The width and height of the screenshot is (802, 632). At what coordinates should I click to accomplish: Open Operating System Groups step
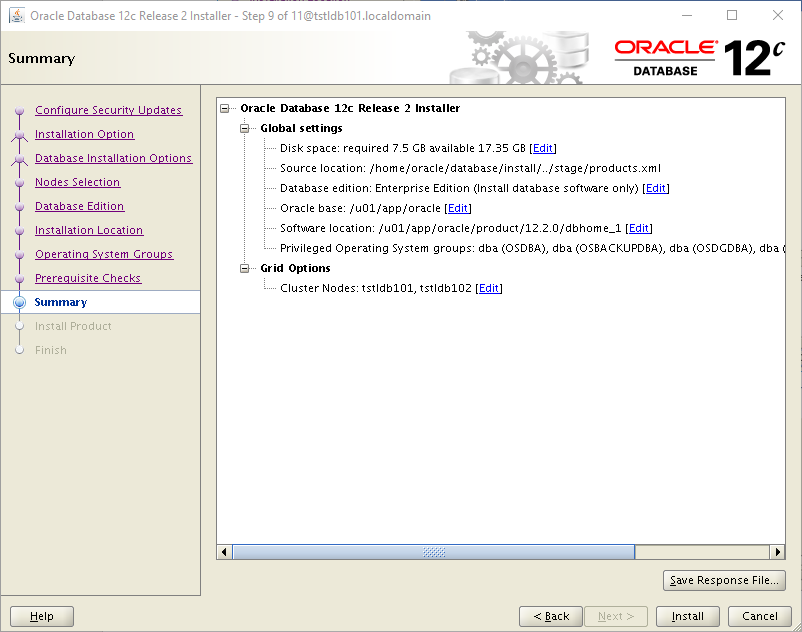[x=104, y=254]
